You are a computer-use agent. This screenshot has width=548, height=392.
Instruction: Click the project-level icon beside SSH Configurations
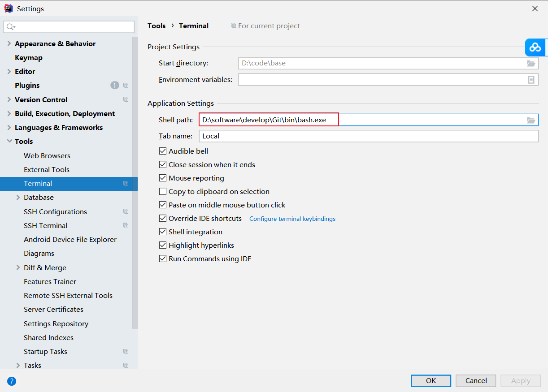126,211
